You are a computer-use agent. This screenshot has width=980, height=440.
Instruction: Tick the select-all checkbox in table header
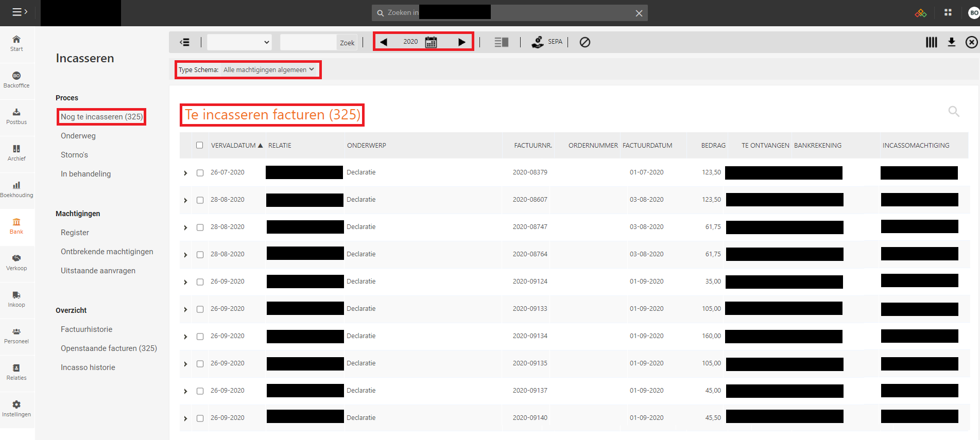pos(200,146)
